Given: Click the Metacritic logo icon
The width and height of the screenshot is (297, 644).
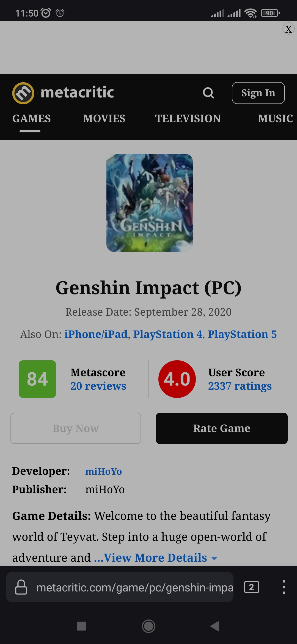Looking at the screenshot, I should (x=23, y=93).
